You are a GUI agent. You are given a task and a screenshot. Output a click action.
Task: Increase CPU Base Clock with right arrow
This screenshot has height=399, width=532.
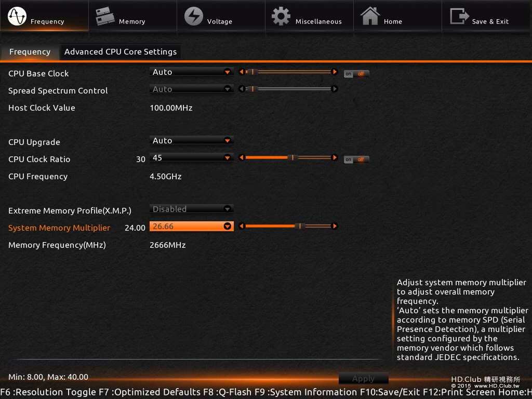pyautogui.click(x=335, y=72)
